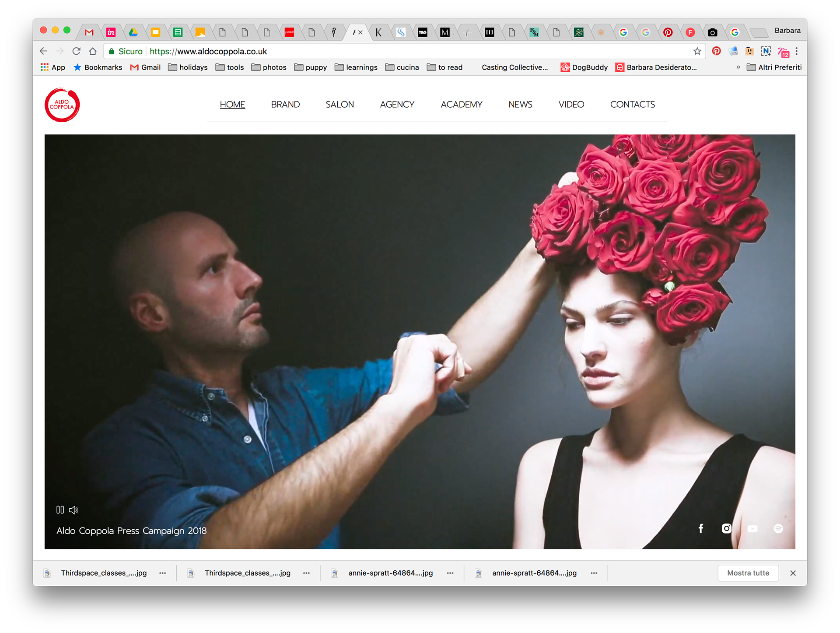Open the CONTACTS page
This screenshot has height=633, width=840.
632,105
